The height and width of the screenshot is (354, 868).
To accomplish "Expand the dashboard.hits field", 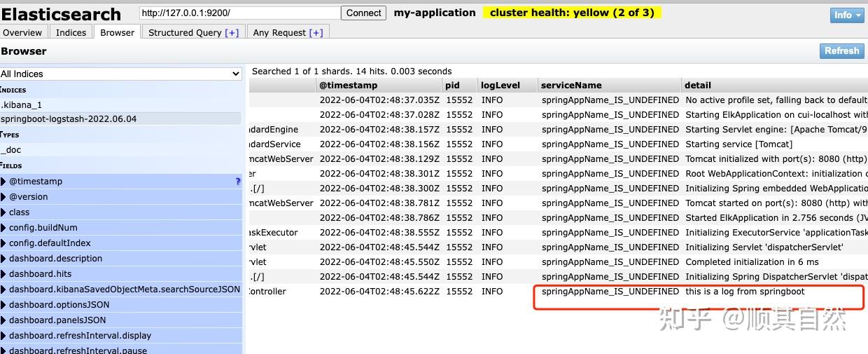I will [121, 273].
